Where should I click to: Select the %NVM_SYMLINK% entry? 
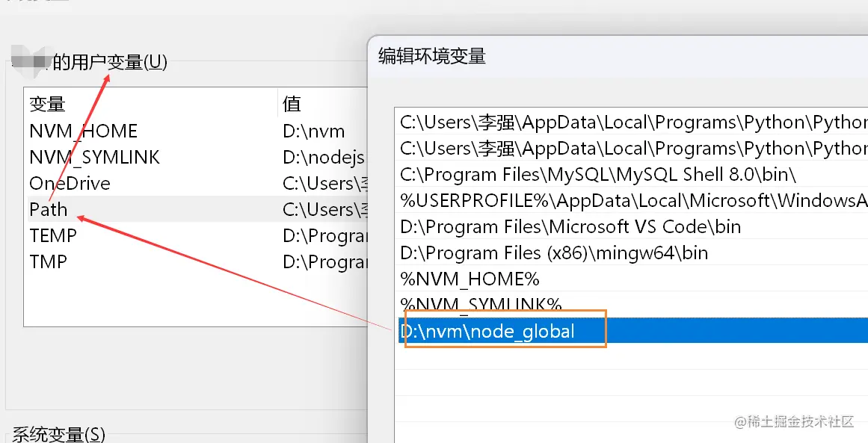coord(632,304)
